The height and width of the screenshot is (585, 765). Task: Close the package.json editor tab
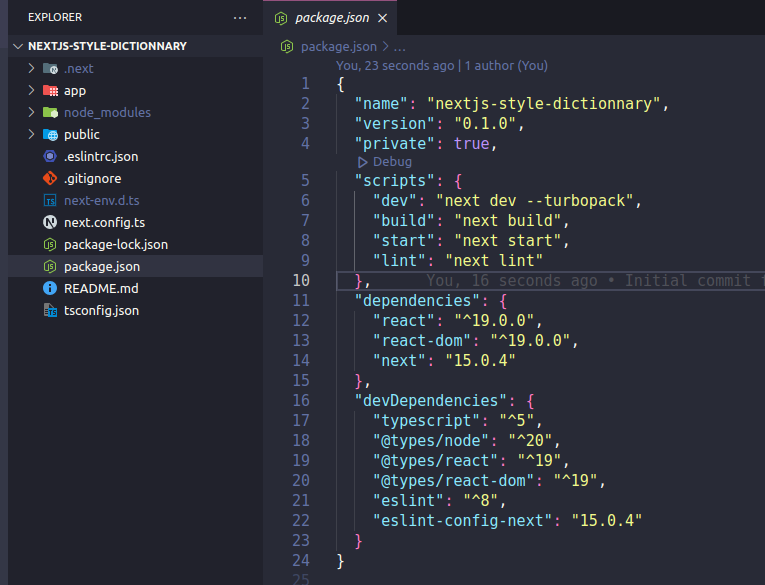382,18
